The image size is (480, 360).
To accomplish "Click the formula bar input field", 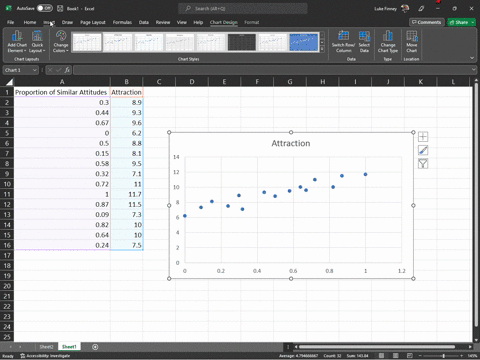I will click(272, 70).
